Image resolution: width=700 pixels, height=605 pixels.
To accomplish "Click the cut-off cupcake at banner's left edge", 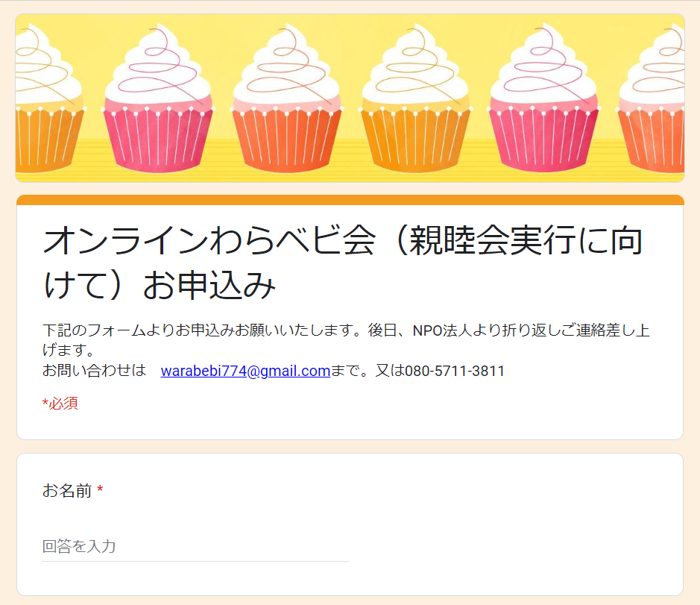I will 48,98.
